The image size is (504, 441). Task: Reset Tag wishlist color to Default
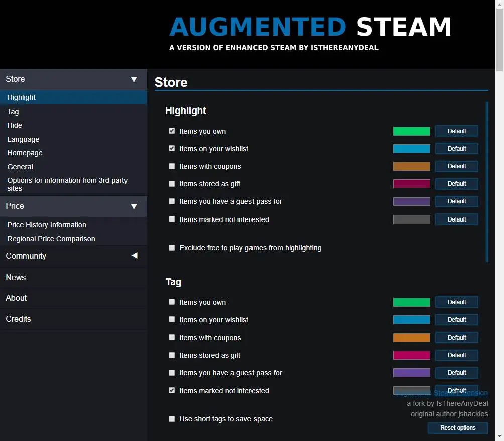point(457,320)
